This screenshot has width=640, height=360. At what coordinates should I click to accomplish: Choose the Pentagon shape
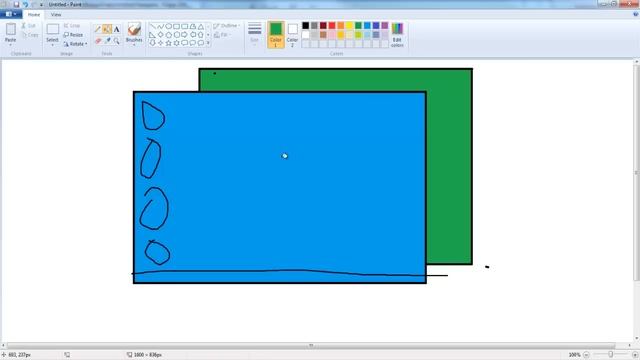click(x=169, y=35)
